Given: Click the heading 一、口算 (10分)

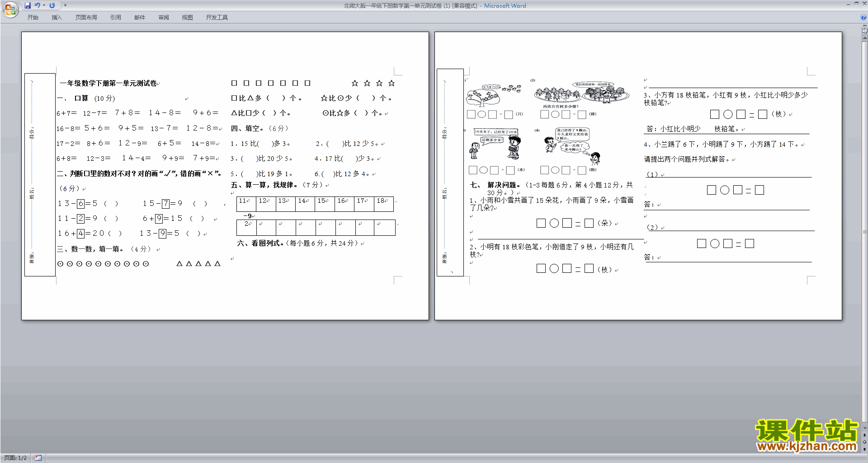Looking at the screenshot, I should [x=86, y=98].
